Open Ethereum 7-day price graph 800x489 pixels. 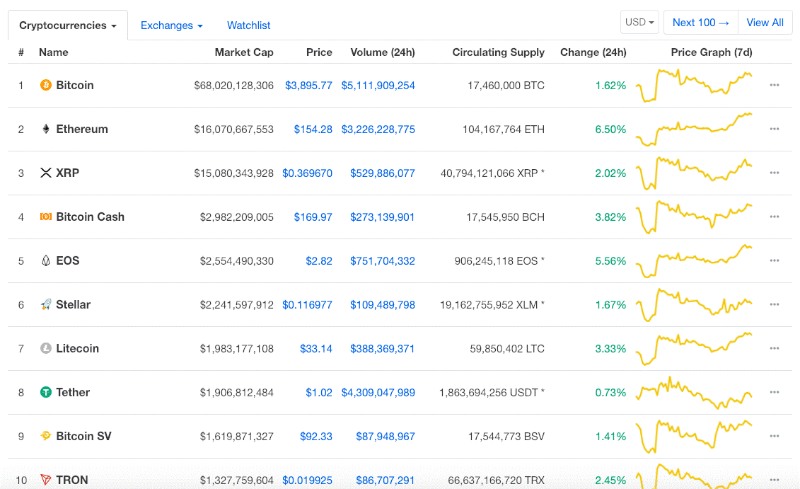click(694, 129)
